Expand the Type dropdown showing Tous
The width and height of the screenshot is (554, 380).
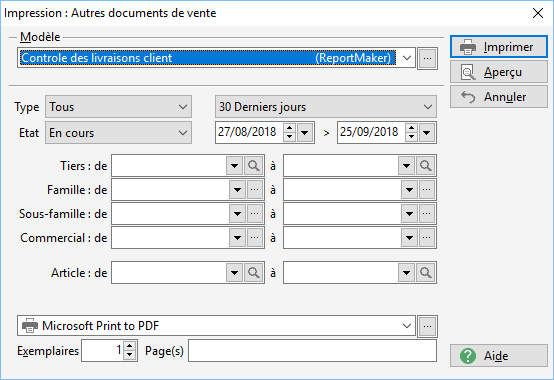click(183, 107)
